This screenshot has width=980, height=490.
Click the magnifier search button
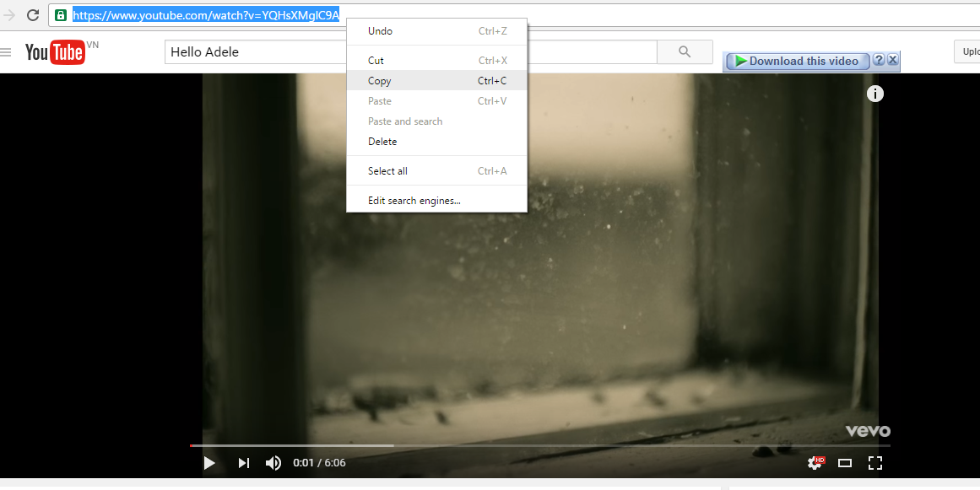pos(685,51)
